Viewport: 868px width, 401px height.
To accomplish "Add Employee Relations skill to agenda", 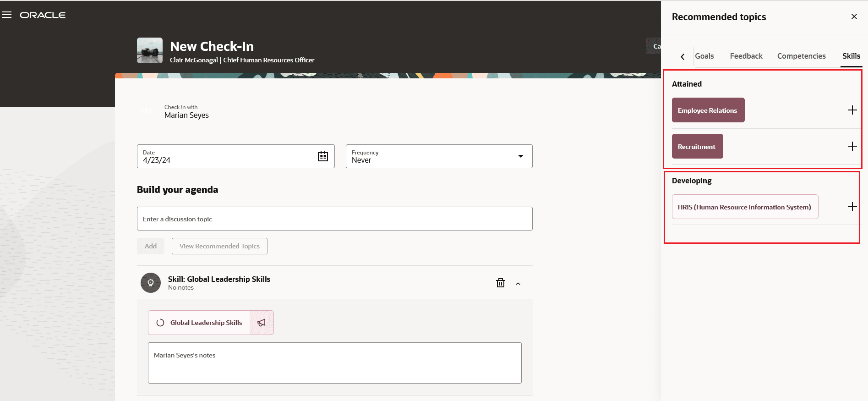I will (x=852, y=110).
